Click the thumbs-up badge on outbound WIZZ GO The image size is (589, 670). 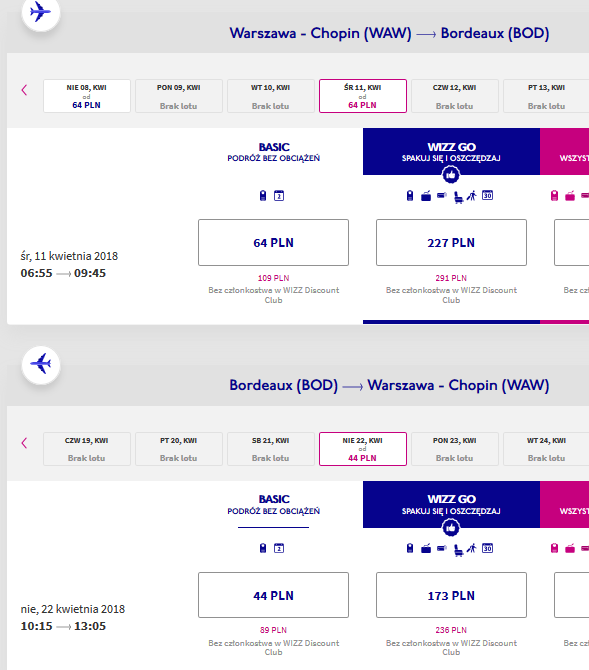point(451,174)
